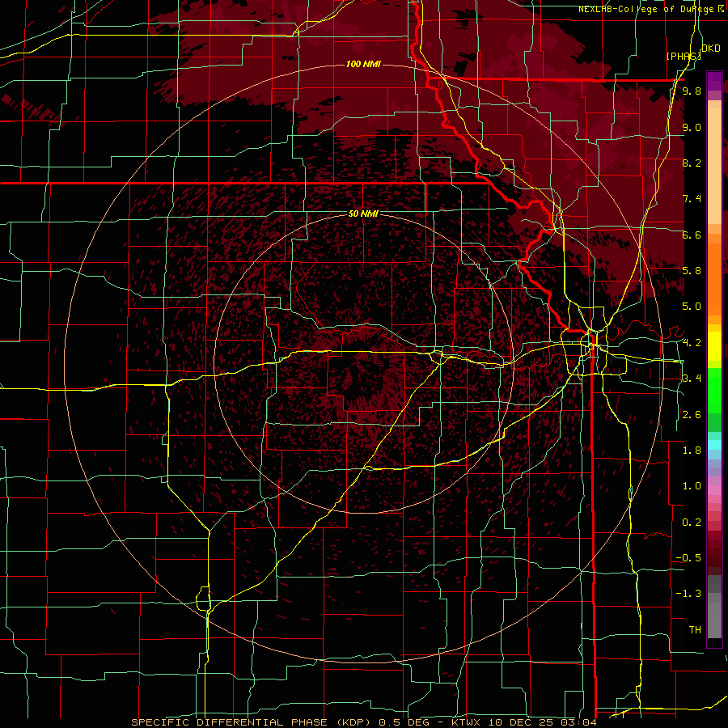This screenshot has height=728, width=728.
Task: Click the 3.4 value on the scale
Action: click(692, 379)
